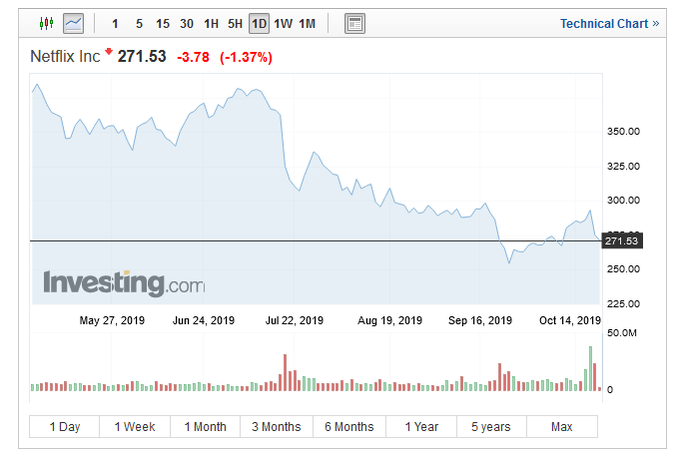Set interval to 1 minute
This screenshot has width=680, height=456.
click(115, 23)
